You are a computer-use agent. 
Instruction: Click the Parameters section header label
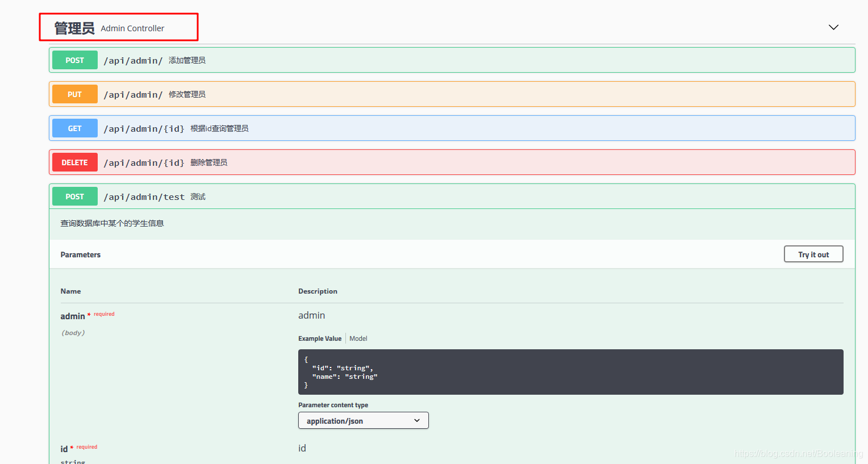[81, 255]
